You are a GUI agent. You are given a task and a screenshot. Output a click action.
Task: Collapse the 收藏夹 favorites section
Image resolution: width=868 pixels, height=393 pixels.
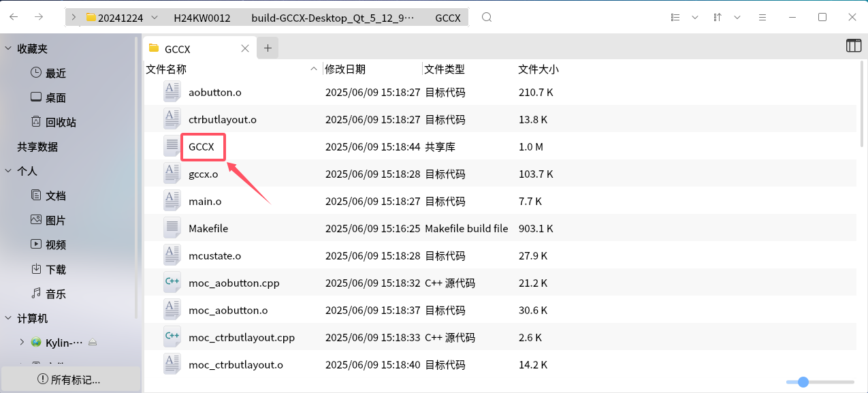click(7, 48)
